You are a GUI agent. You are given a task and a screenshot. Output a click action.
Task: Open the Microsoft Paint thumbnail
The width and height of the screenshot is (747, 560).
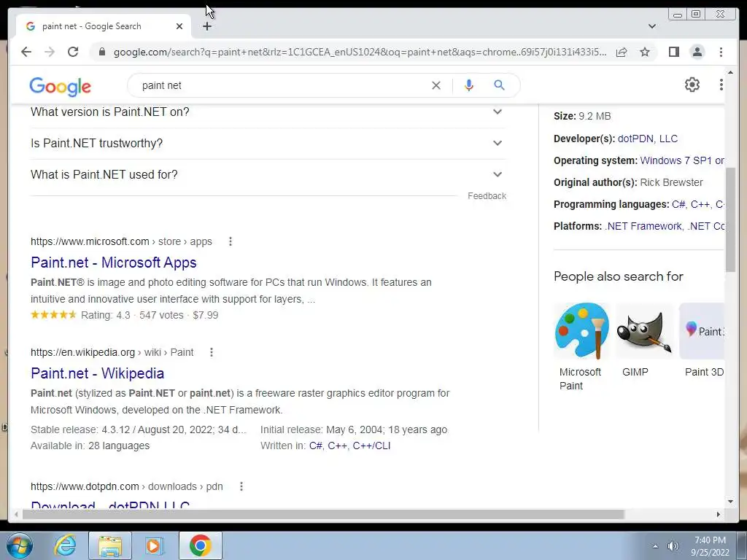581,331
